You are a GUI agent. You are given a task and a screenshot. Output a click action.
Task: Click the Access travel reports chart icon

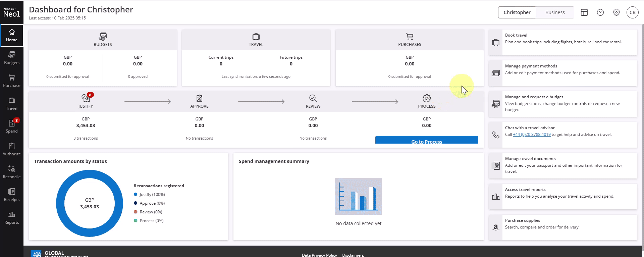coord(496,197)
